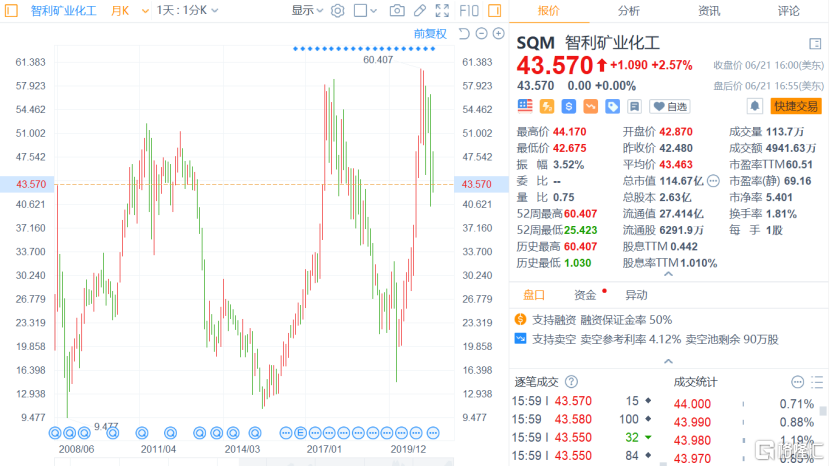Viewport: 830px width, 467px height.
Task: Zoom in the chart with the plus icon
Action: [x=498, y=33]
